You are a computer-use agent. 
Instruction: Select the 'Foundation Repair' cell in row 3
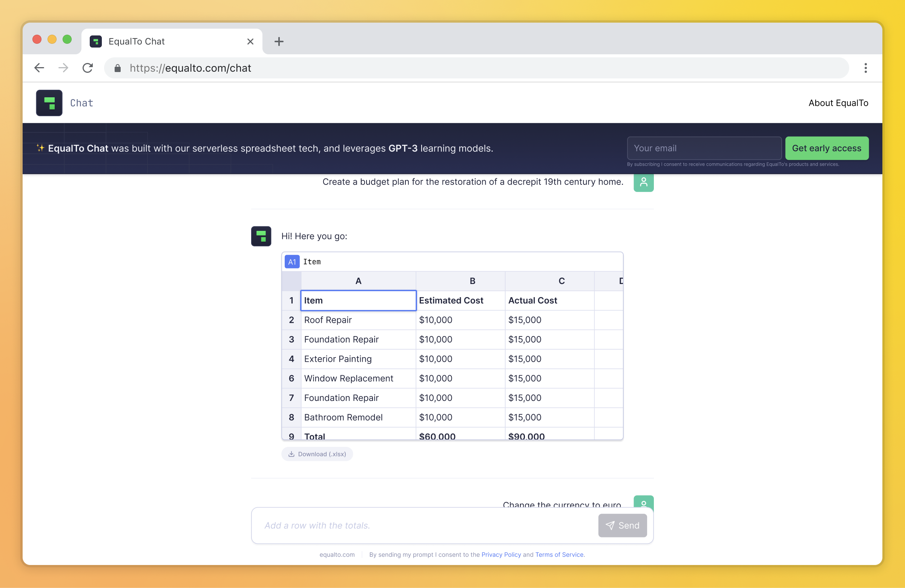point(358,339)
